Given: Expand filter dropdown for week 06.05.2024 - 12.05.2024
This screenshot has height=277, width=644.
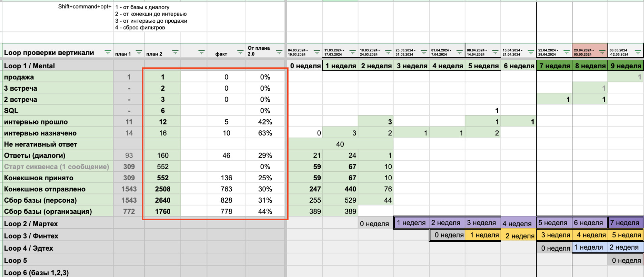Looking at the screenshot, I should pos(638,52).
